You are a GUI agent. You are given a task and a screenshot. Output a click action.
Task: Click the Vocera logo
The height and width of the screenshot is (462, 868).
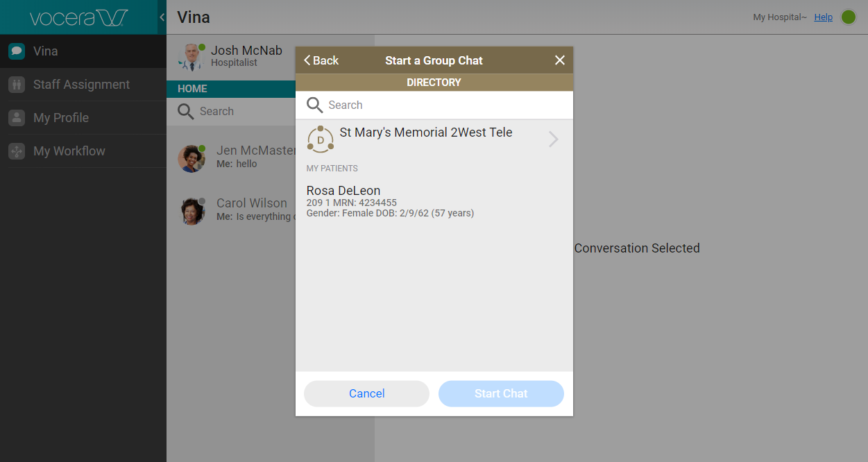[x=78, y=17]
